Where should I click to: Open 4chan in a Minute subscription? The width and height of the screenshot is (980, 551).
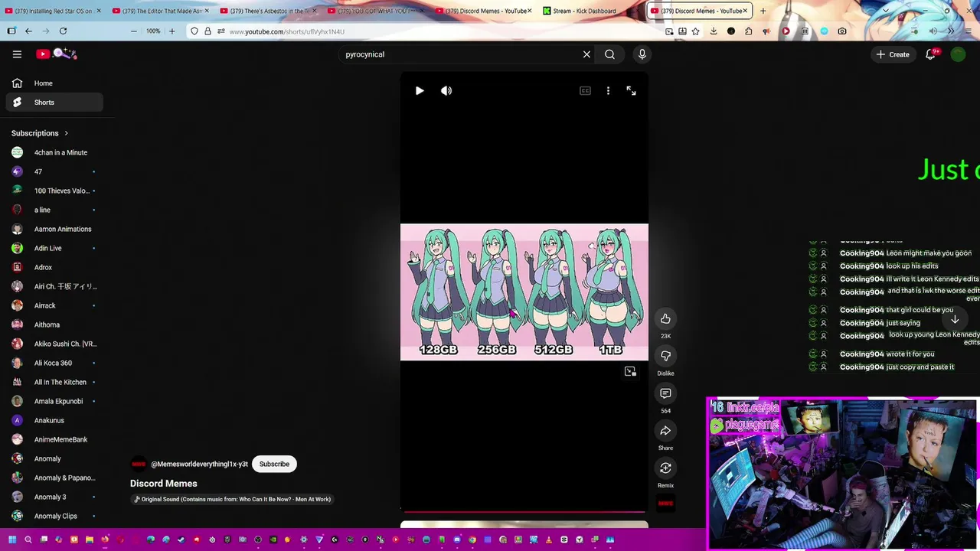pyautogui.click(x=54, y=152)
